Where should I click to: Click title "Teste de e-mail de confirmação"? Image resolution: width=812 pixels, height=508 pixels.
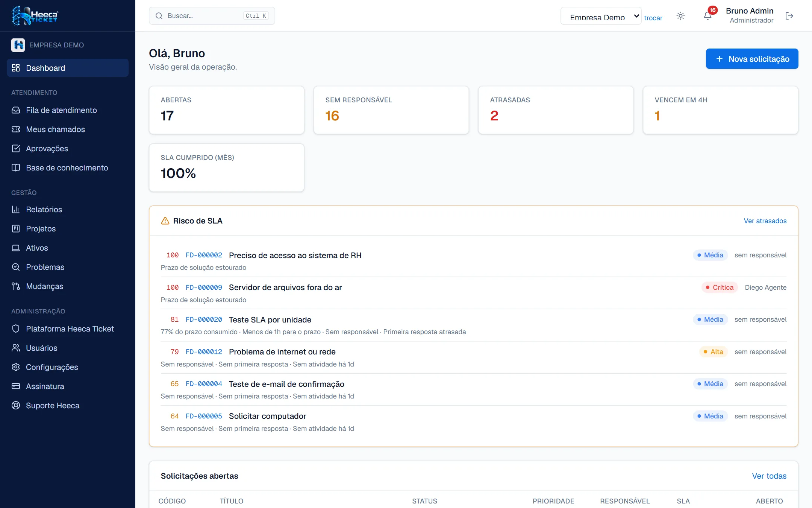point(286,384)
